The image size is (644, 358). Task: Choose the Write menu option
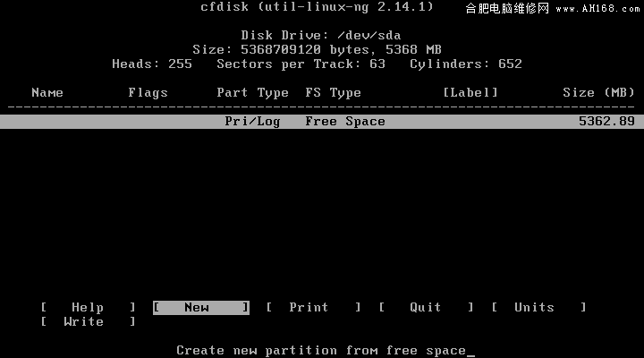88,322
